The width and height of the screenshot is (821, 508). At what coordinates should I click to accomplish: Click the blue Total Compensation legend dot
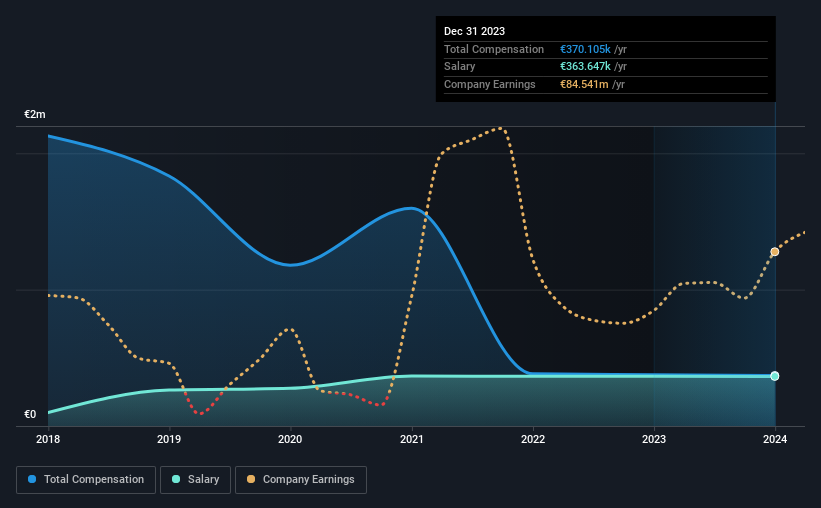(32, 479)
